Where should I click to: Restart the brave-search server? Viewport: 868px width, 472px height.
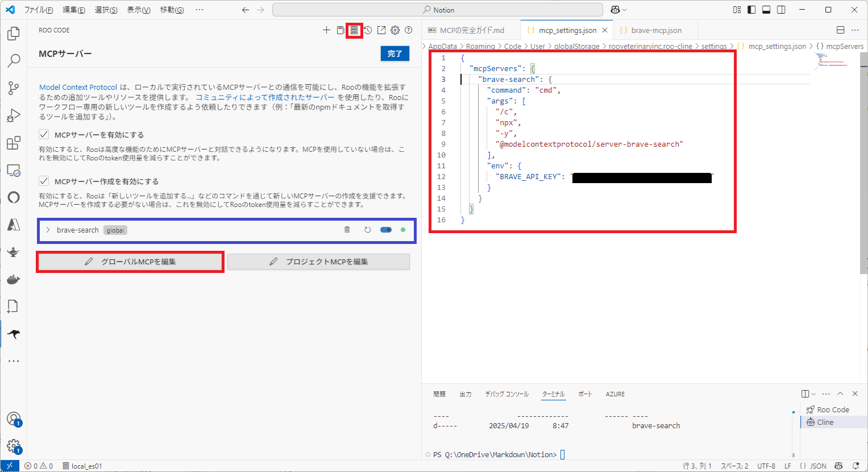click(368, 230)
